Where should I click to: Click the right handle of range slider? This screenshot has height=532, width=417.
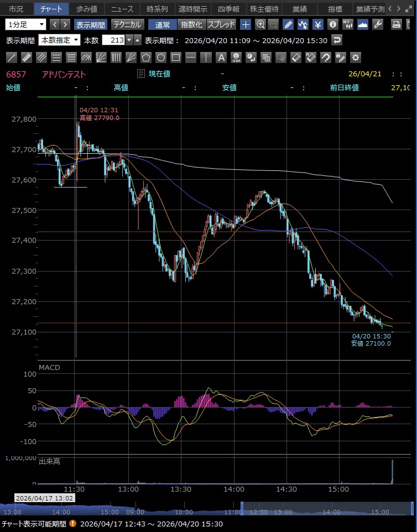(411, 508)
